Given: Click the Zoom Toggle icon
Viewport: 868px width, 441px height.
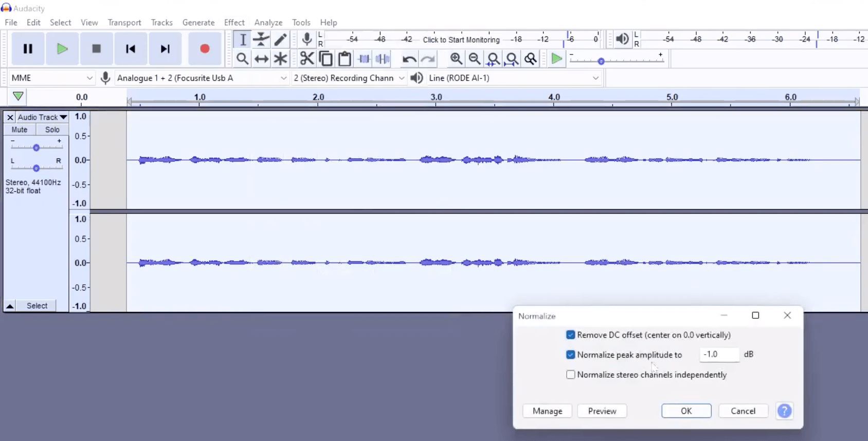Looking at the screenshot, I should pos(531,59).
